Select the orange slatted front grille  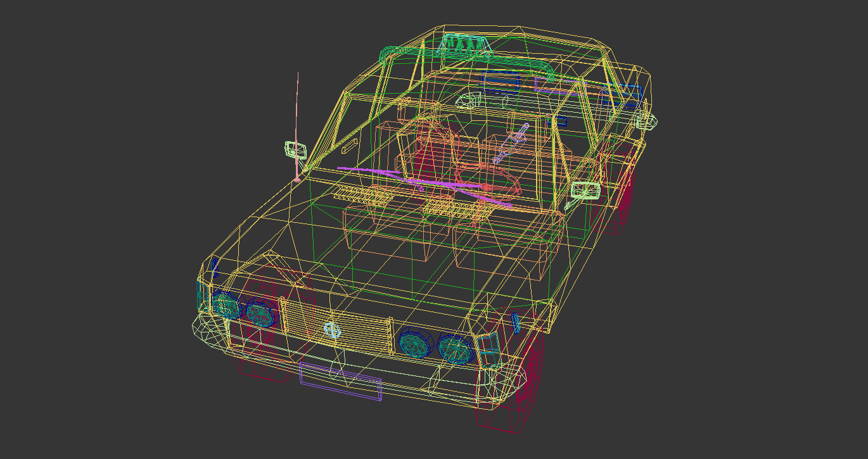(337, 325)
